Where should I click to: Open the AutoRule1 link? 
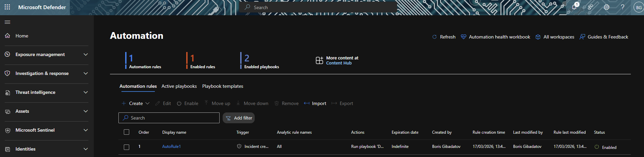click(171, 147)
